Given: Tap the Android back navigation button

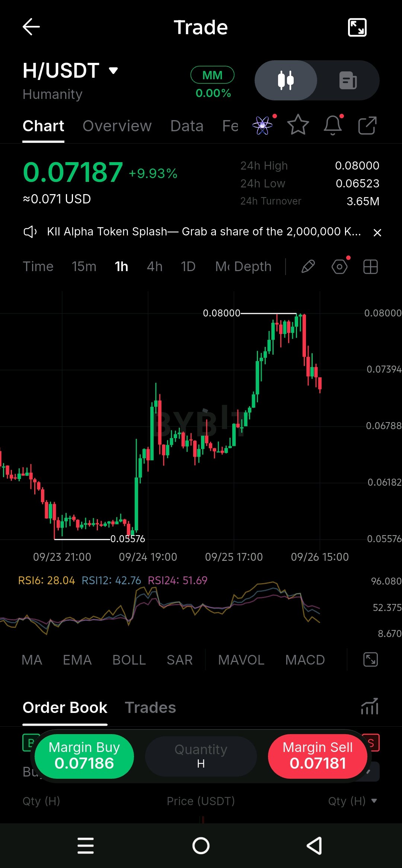Looking at the screenshot, I should 315,846.
